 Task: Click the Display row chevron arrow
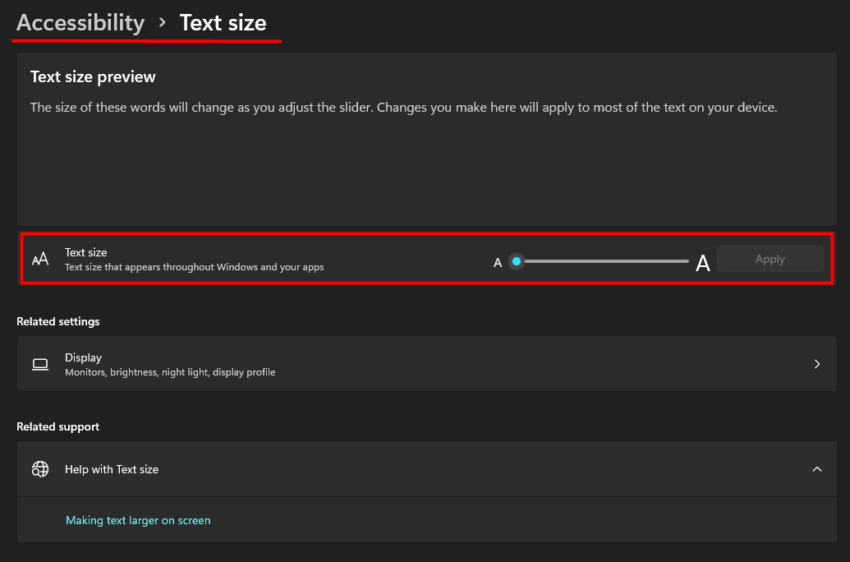click(x=817, y=364)
